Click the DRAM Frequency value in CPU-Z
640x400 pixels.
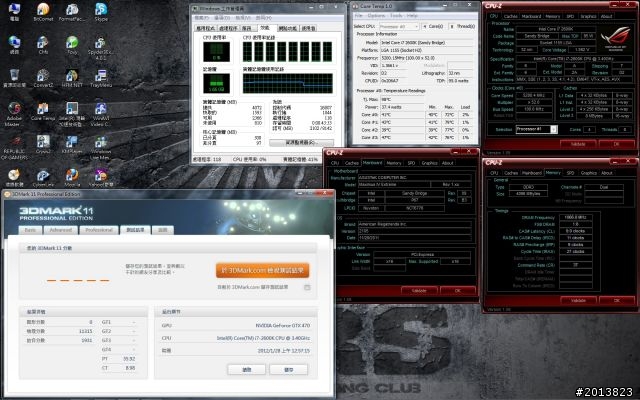[x=575, y=218]
